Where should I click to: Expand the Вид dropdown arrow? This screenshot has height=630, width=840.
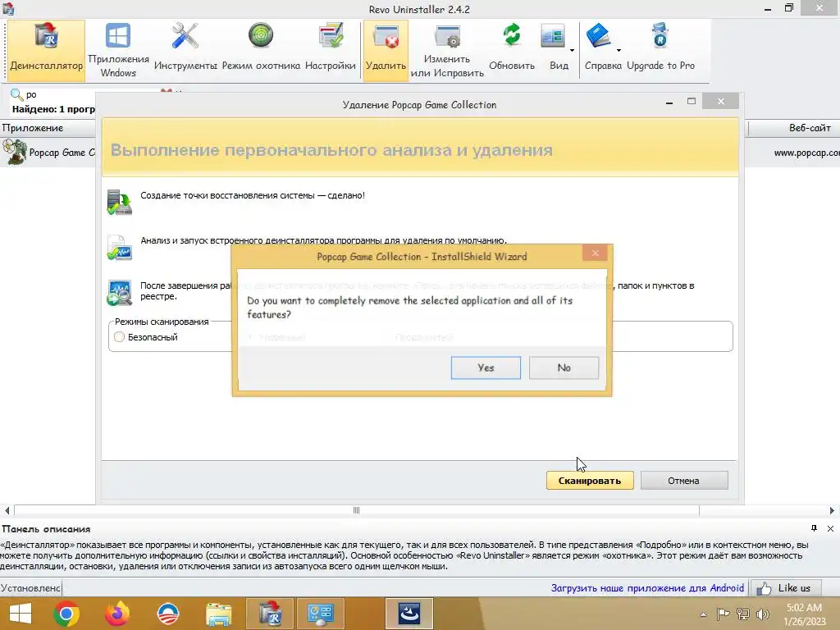click(572, 51)
